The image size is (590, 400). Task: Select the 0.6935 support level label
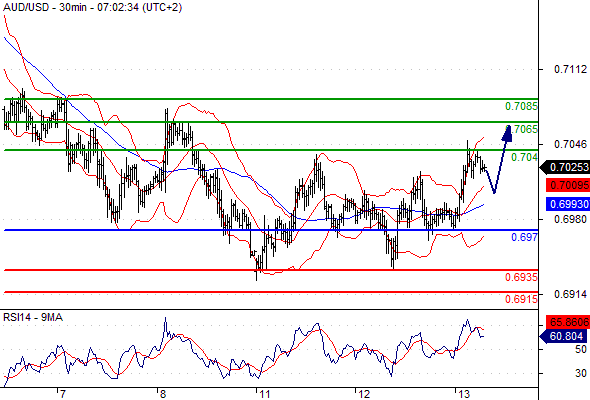(521, 277)
